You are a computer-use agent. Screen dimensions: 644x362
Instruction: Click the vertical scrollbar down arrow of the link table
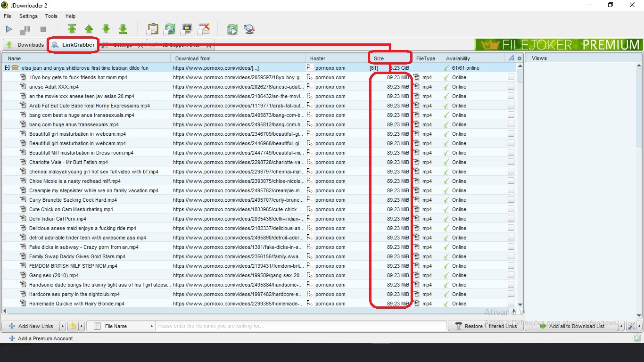(x=520, y=304)
